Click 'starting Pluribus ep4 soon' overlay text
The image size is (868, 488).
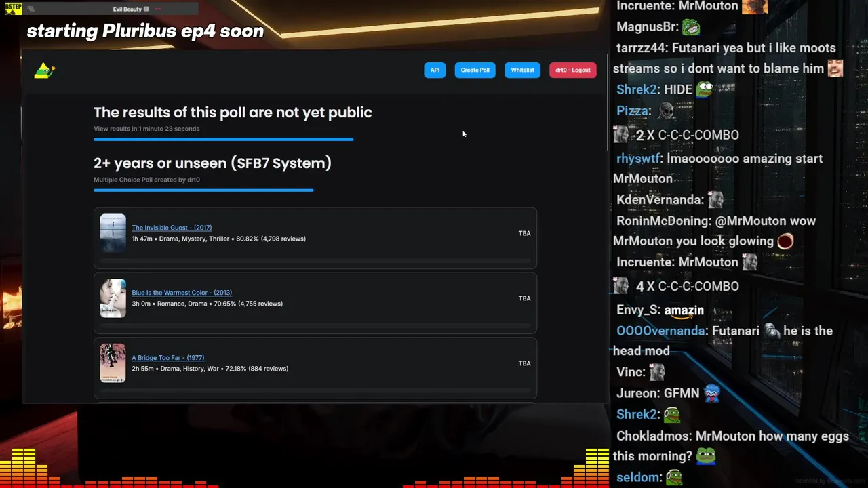[x=145, y=30]
